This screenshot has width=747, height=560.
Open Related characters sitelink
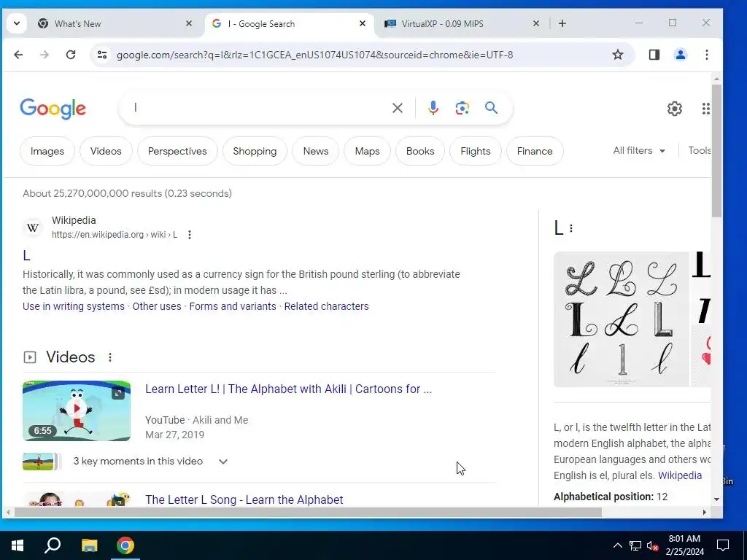pyautogui.click(x=326, y=306)
